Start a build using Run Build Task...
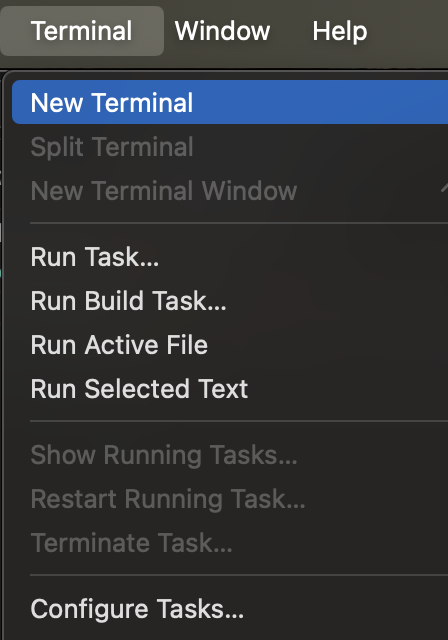448x640 pixels. coord(230,301)
